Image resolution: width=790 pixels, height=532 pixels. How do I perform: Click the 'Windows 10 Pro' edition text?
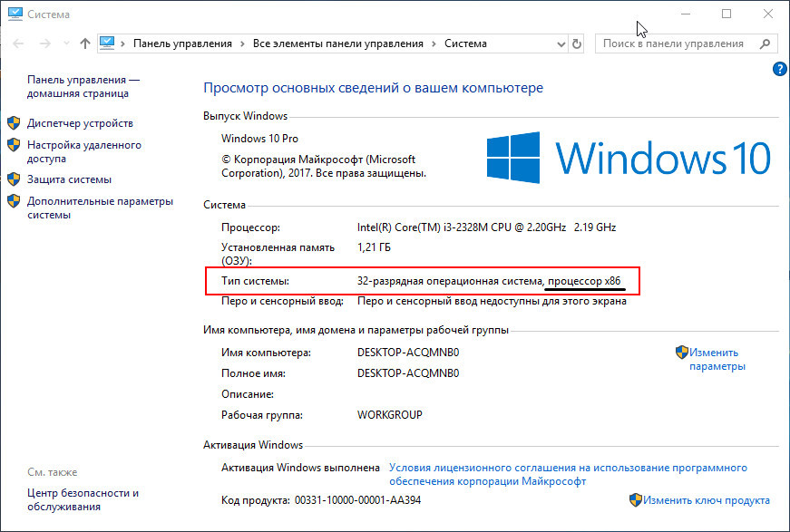pos(260,139)
